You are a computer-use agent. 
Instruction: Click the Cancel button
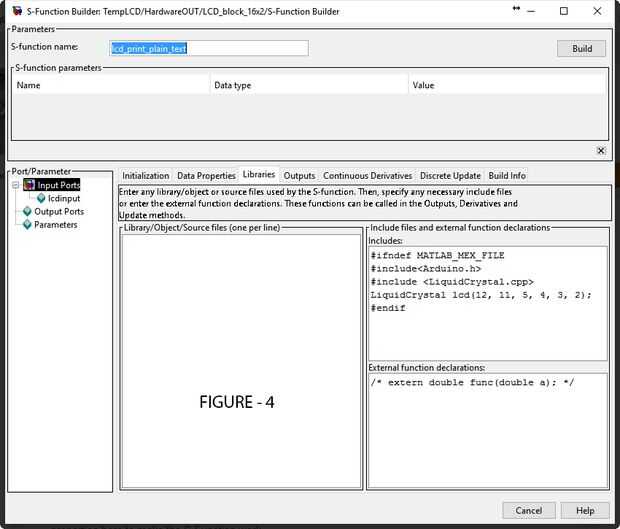click(x=529, y=510)
